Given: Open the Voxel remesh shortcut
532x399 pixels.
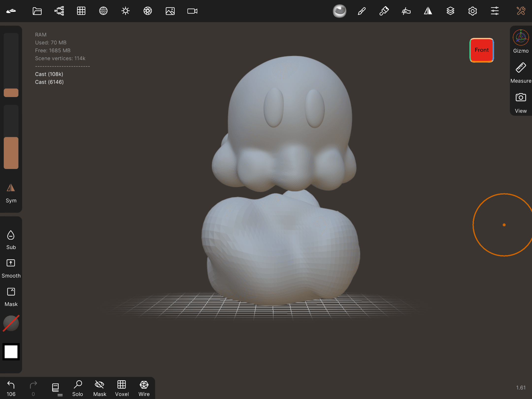Looking at the screenshot, I should click(122, 388).
